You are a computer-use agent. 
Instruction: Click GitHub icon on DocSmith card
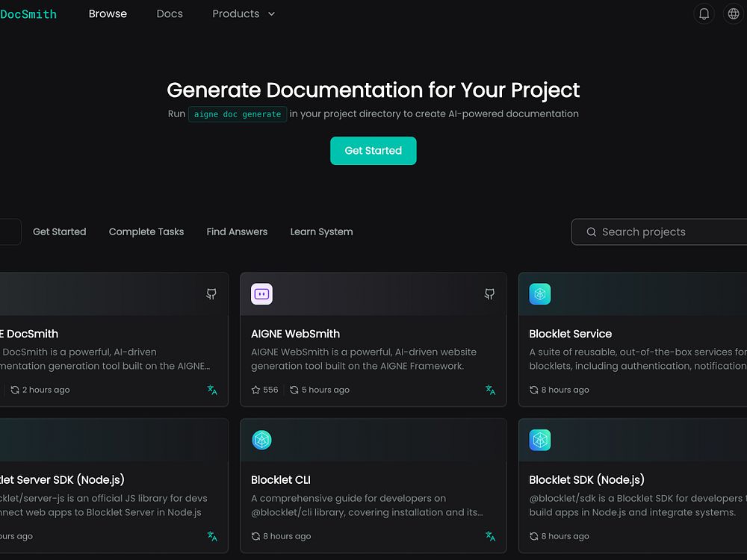point(211,294)
